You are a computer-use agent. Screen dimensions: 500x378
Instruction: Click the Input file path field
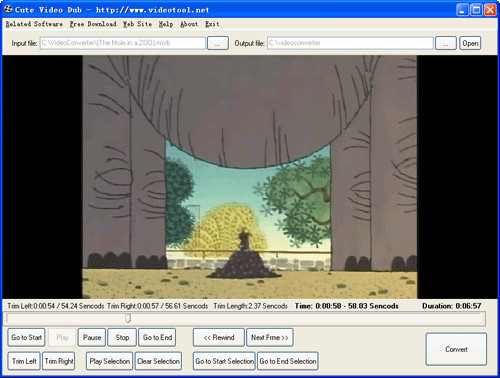(x=123, y=43)
